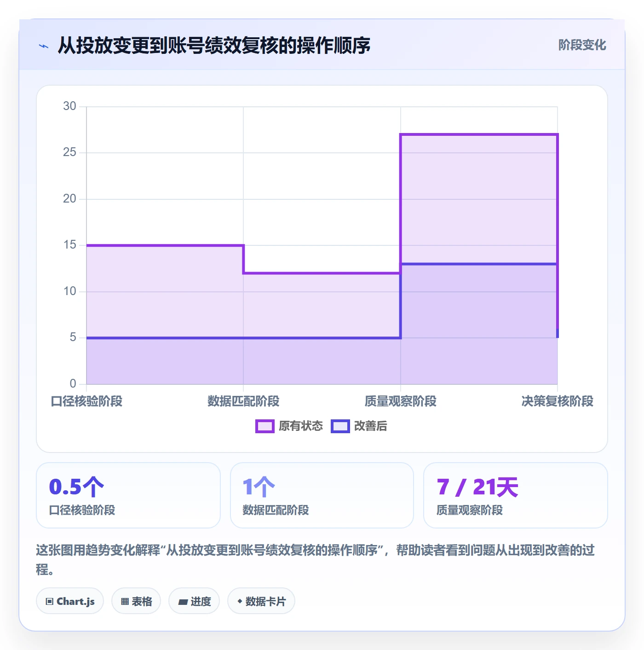644x650 pixels.
Task: Click the progress bar icon in the 进度 chip
Action: tap(183, 602)
